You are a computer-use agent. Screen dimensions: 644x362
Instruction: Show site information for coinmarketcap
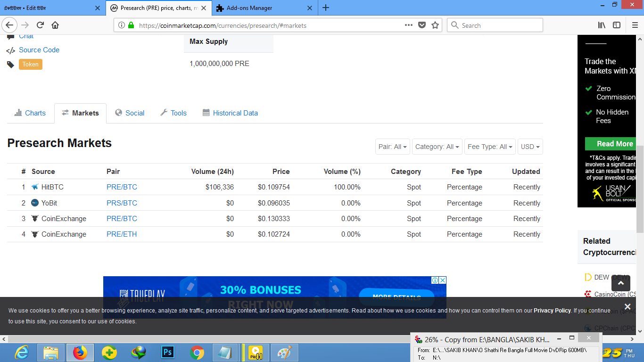[x=122, y=25]
